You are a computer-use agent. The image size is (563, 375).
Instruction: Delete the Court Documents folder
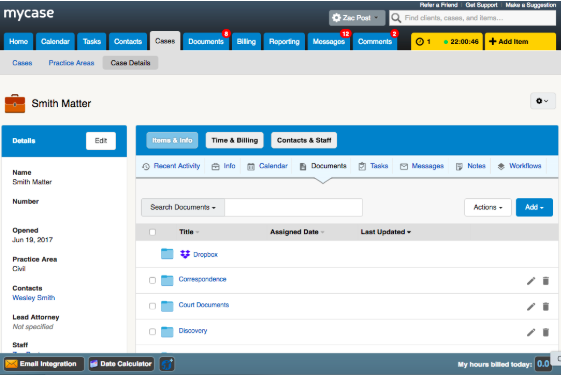click(x=545, y=306)
